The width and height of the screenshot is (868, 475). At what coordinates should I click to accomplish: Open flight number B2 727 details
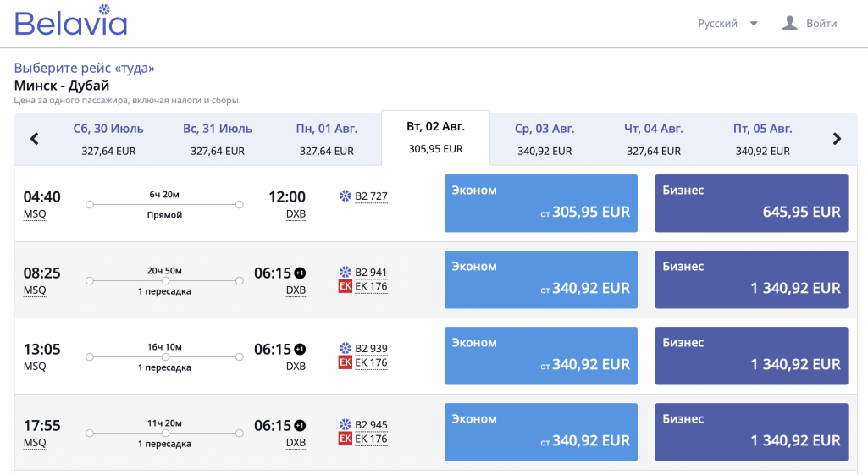[371, 196]
